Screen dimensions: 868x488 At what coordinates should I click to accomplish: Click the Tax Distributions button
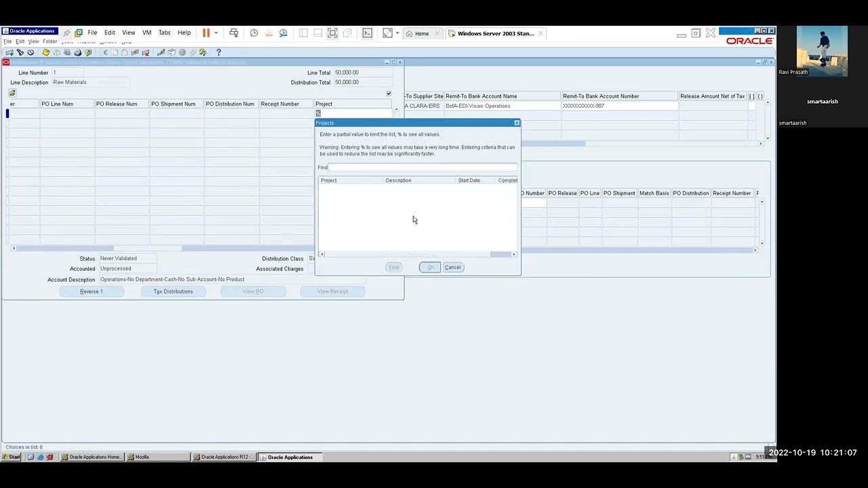click(x=173, y=291)
